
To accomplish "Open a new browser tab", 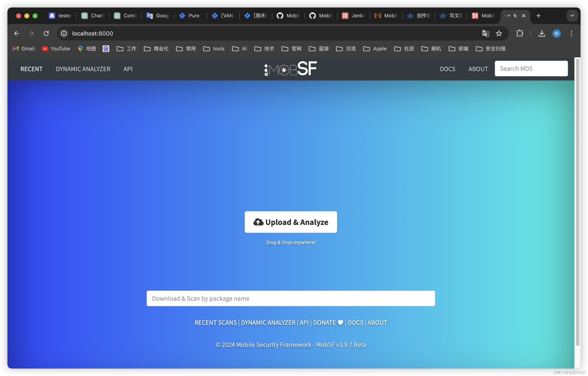I will [x=539, y=16].
